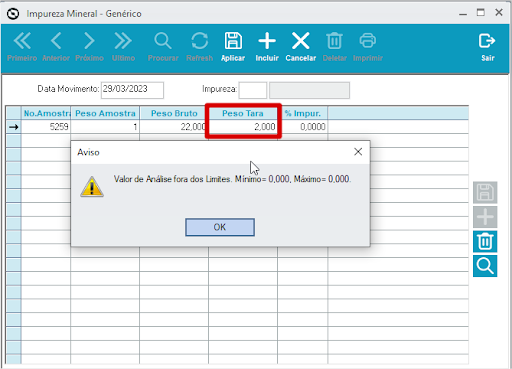512x369 pixels.
Task: Click the % Impur. column header
Action: 302,113
